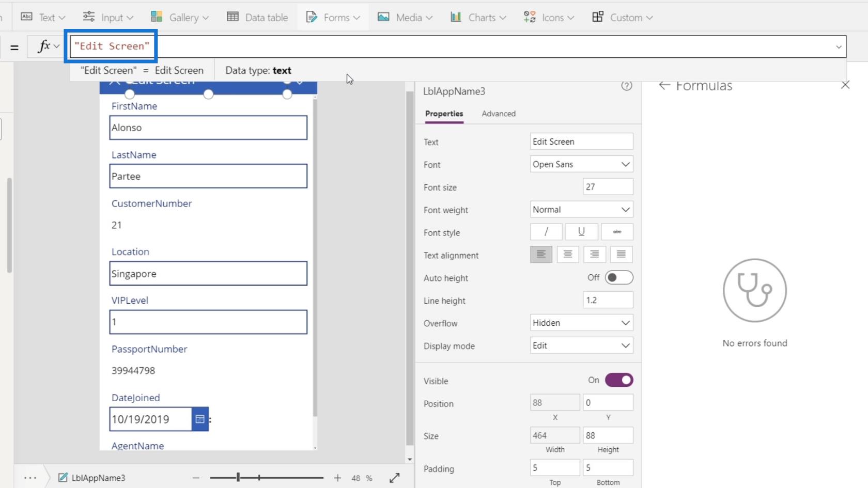Click the Size Width field
The width and height of the screenshot is (868, 488).
pyautogui.click(x=555, y=435)
